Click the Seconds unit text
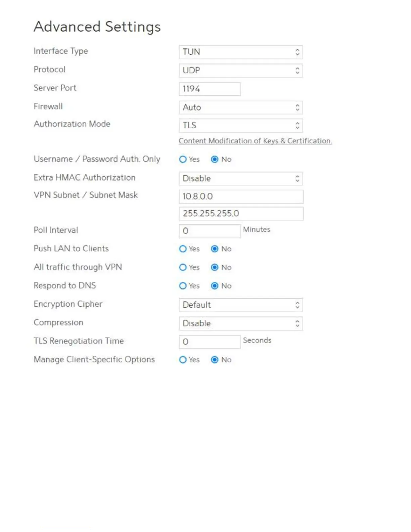The width and height of the screenshot is (411, 532). click(257, 340)
